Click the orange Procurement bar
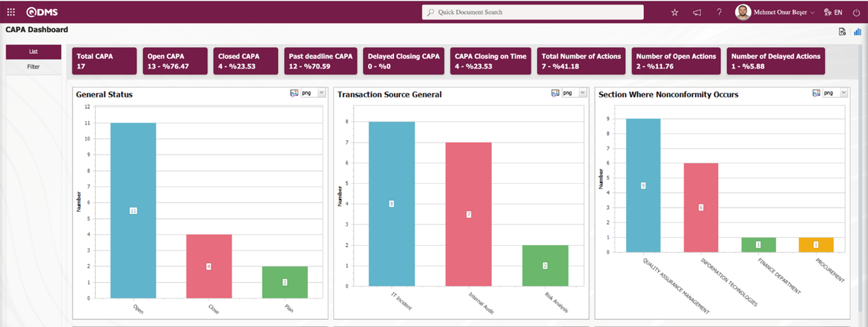Image resolution: width=868 pixels, height=327 pixels. click(x=816, y=244)
